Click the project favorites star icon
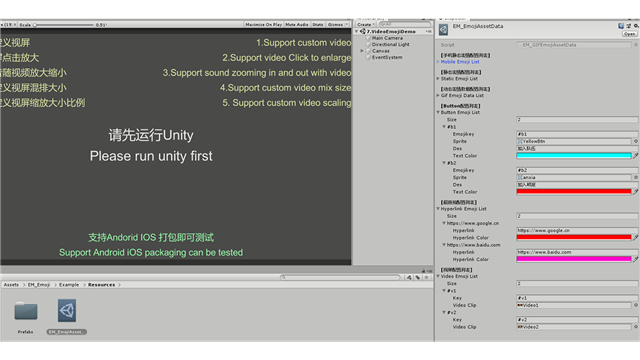The image size is (640, 360). tap(426, 278)
